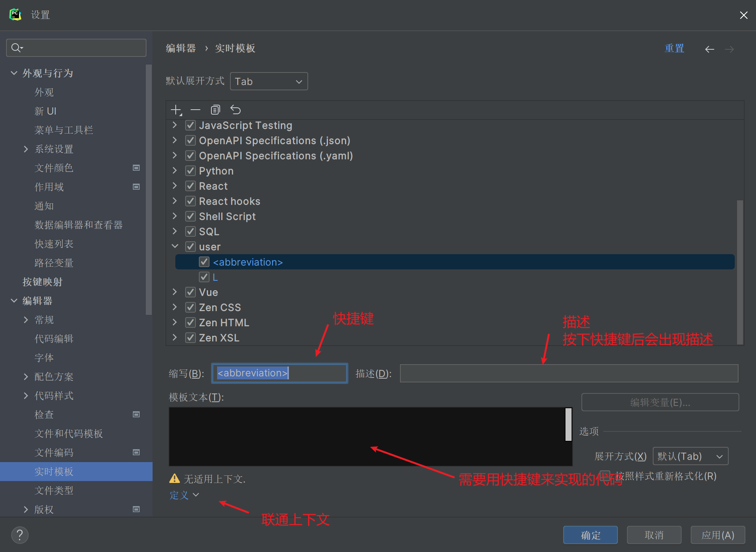Image resolution: width=756 pixels, height=552 pixels.
Task: Click the PyCharm logo in title bar
Action: click(x=15, y=14)
